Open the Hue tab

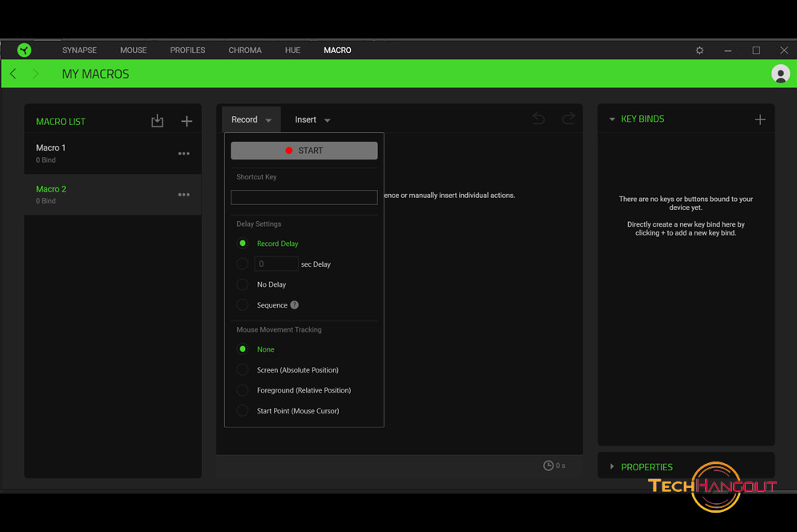tap(292, 50)
